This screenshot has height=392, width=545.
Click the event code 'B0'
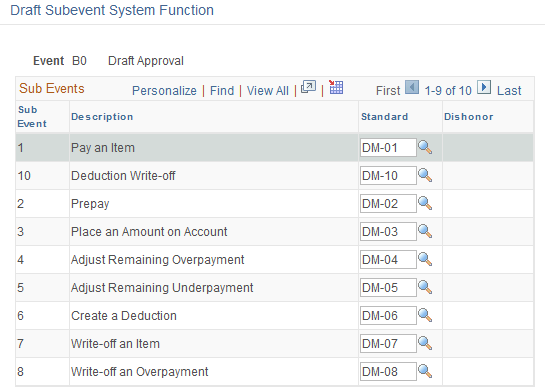tap(79, 61)
